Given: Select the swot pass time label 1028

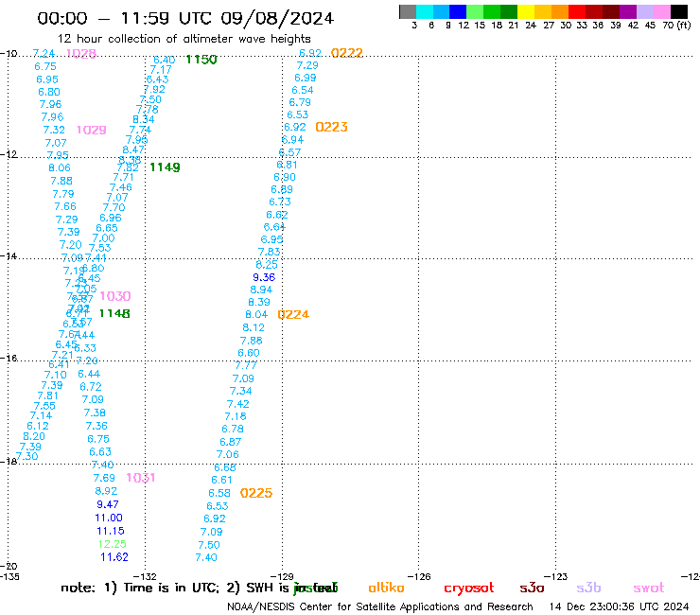Looking at the screenshot, I should tap(81, 54).
